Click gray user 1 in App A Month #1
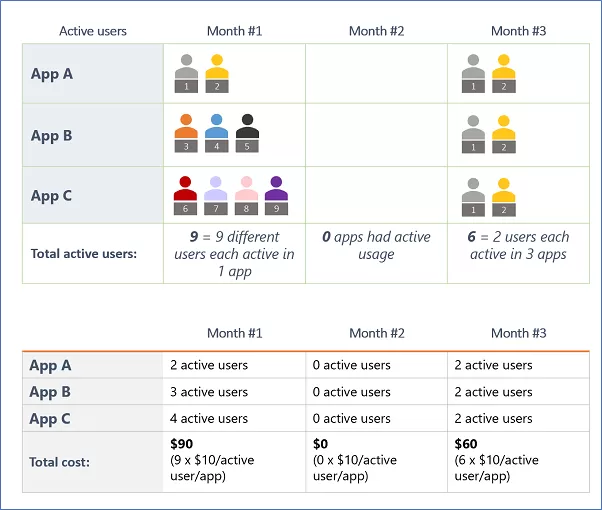602x510 pixels. pos(186,73)
